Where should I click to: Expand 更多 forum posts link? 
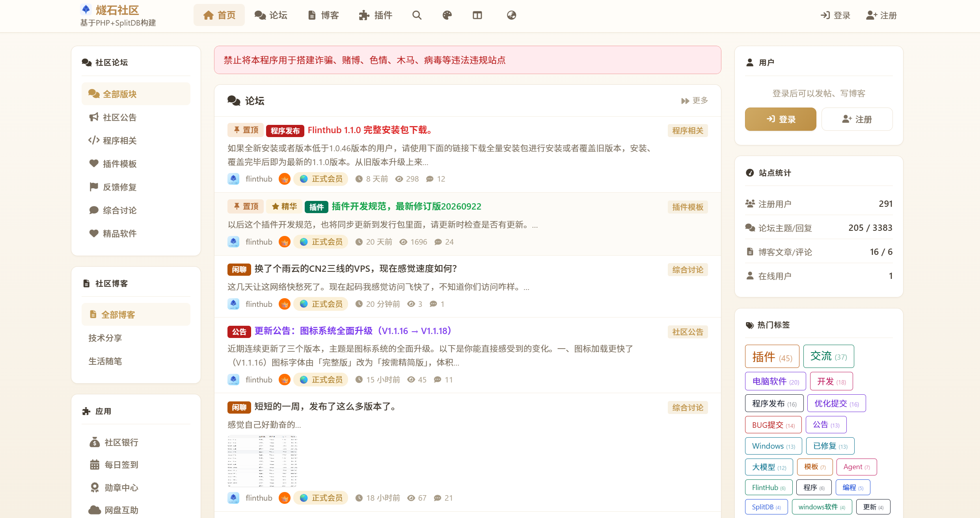[694, 101]
